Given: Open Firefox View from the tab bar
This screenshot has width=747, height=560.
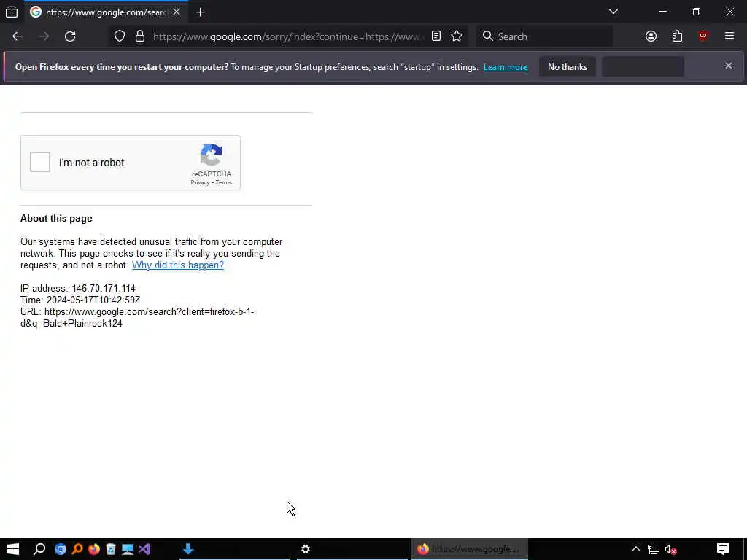Looking at the screenshot, I should [x=12, y=12].
